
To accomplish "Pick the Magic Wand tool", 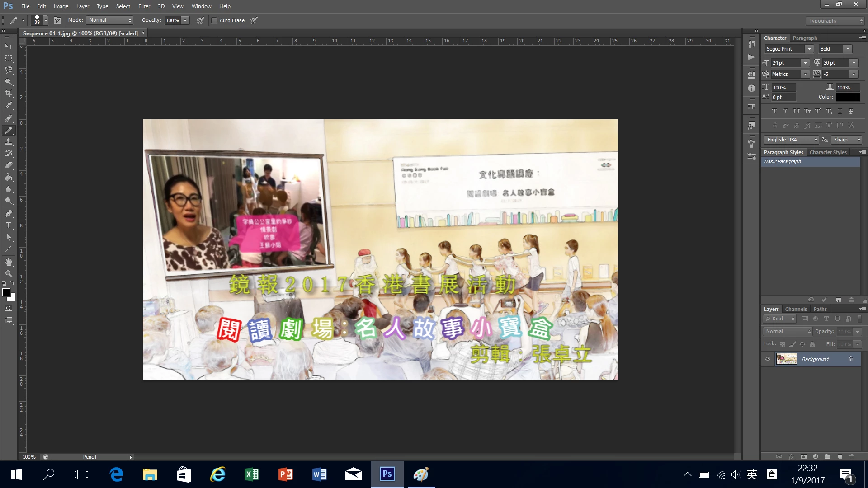I will (x=9, y=82).
